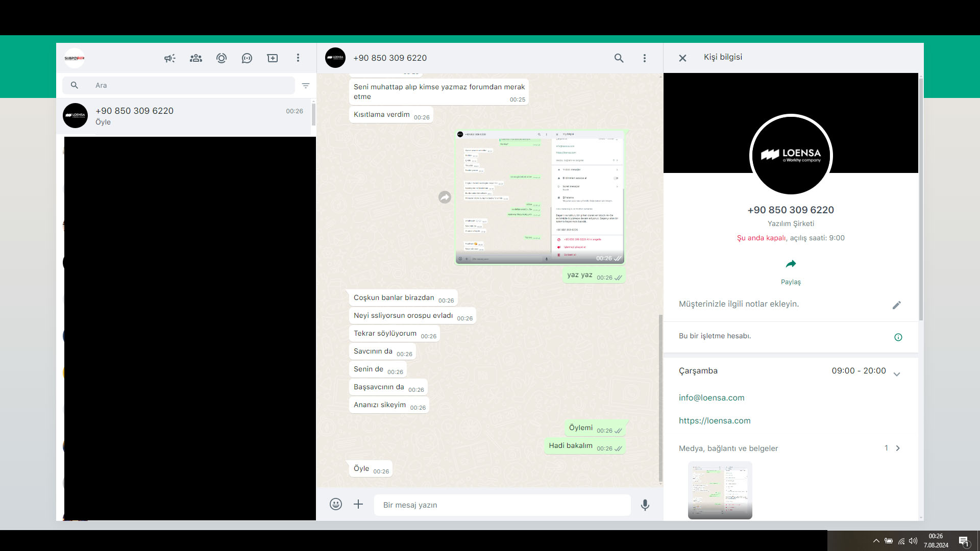The width and height of the screenshot is (980, 551).
Task: Click the 'Hadi bakalım' sent message
Action: pos(585,446)
